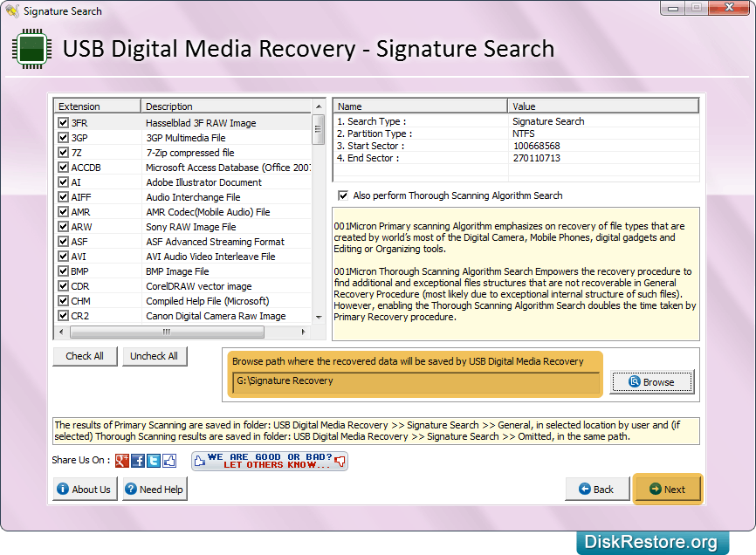Image resolution: width=756 pixels, height=555 pixels.
Task: Select 'CorelDRAW vector image' row text
Action: (x=199, y=286)
